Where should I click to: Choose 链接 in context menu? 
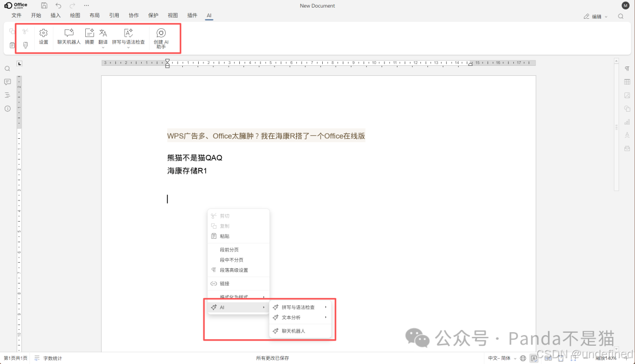pos(238,284)
